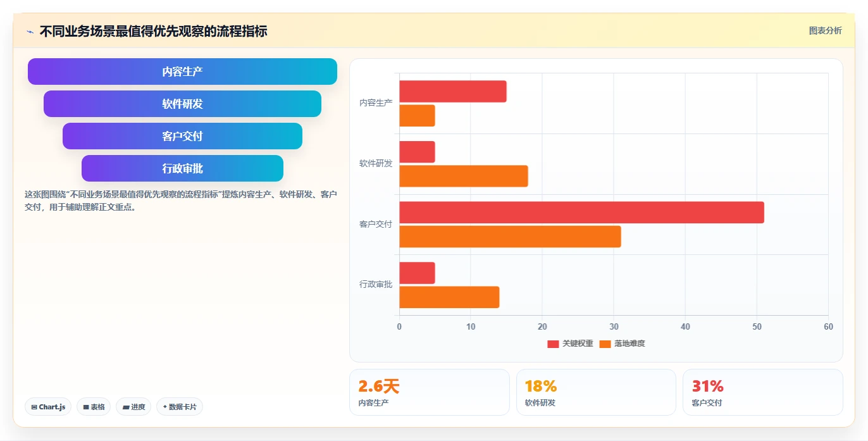Click the 数据卡片 tag chip
This screenshot has height=441, width=868.
(x=180, y=407)
